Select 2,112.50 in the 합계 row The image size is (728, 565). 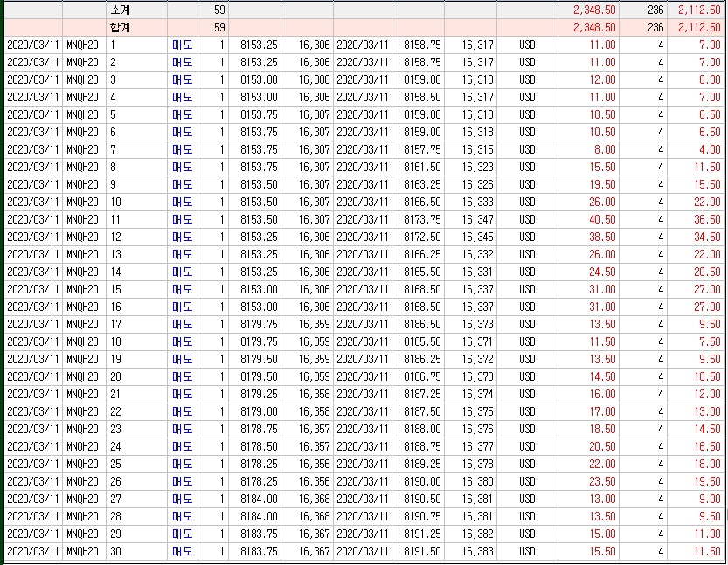click(699, 27)
